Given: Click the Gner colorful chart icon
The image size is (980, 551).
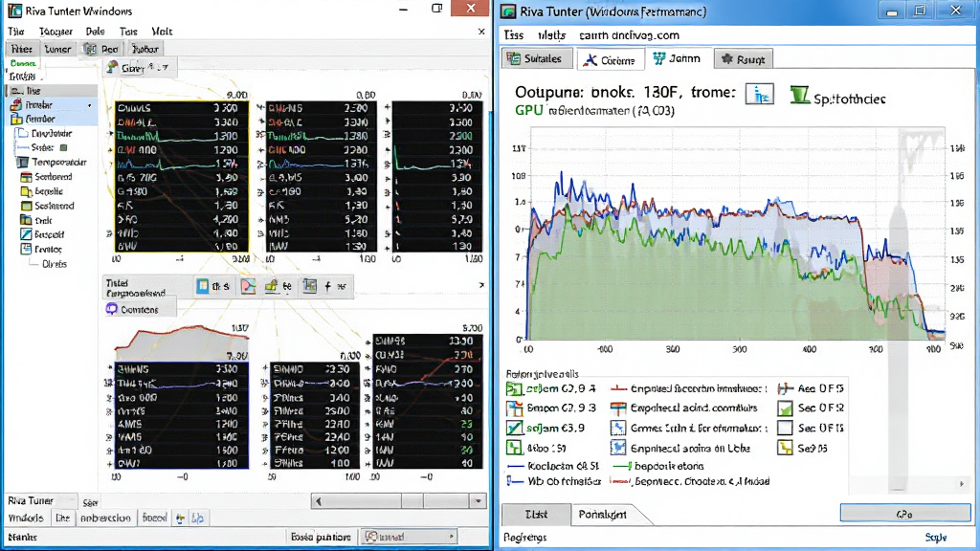Looking at the screenshot, I should [x=113, y=67].
